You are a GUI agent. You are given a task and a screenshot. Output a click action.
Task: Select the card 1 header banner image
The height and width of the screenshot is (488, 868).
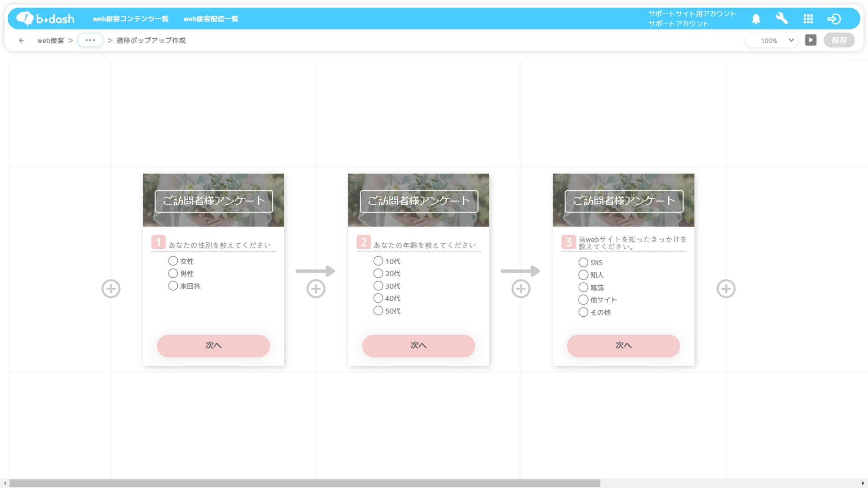(x=213, y=200)
